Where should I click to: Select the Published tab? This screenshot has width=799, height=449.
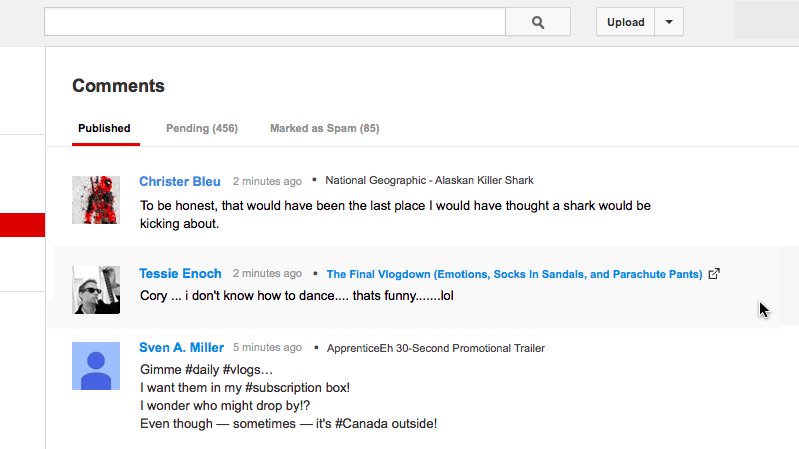[104, 128]
